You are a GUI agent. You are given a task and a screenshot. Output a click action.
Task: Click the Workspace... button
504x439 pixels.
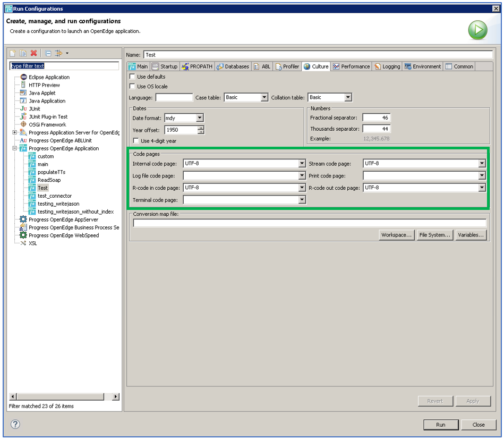(x=396, y=235)
